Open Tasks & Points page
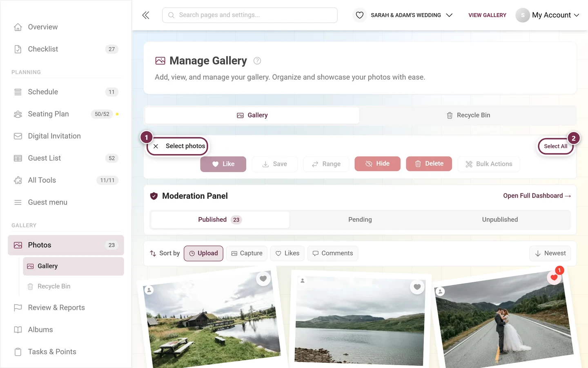This screenshot has width=588, height=368. click(66, 352)
